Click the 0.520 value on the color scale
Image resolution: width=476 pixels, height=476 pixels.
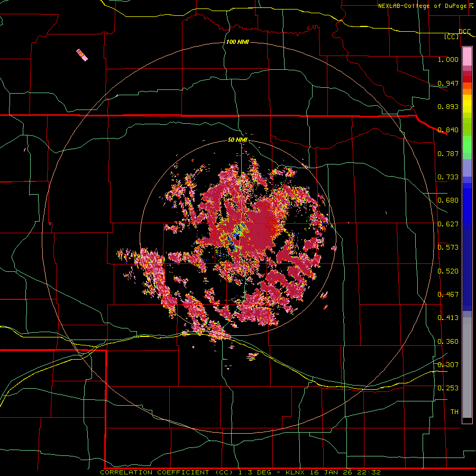point(448,271)
